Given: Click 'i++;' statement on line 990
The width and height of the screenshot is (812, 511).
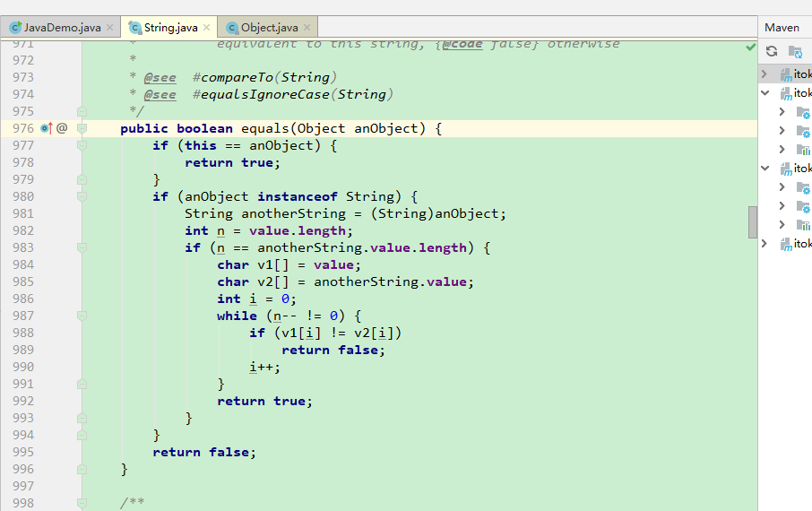Looking at the screenshot, I should [264, 368].
